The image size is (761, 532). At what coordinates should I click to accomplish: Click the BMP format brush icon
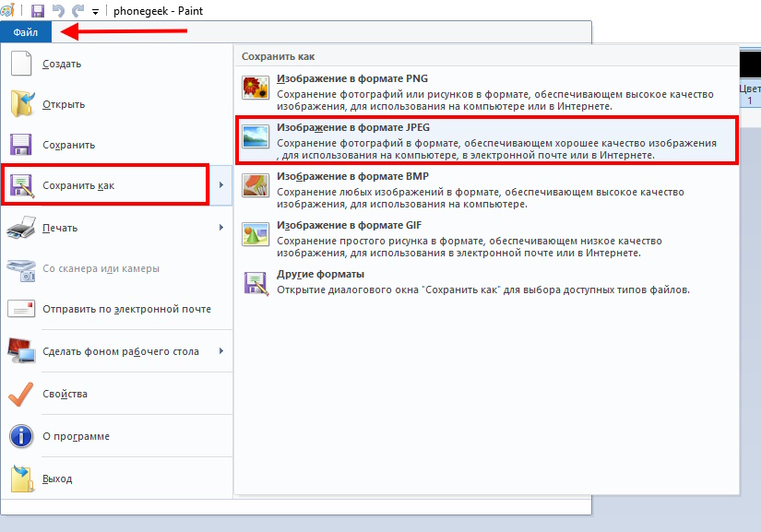pos(256,185)
